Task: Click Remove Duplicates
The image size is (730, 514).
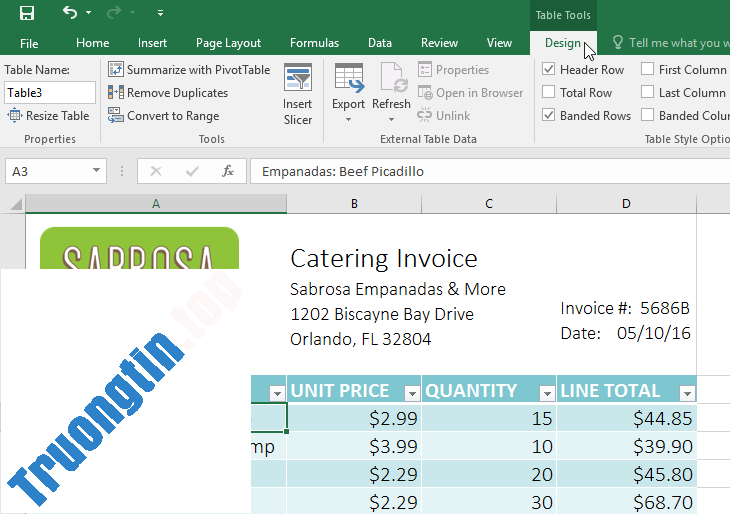Action: (x=168, y=93)
